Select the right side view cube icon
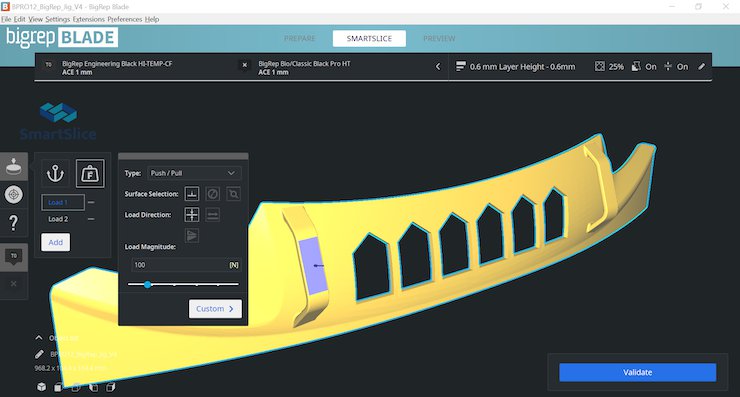Screen dimensions: 740x397 [x=110, y=387]
